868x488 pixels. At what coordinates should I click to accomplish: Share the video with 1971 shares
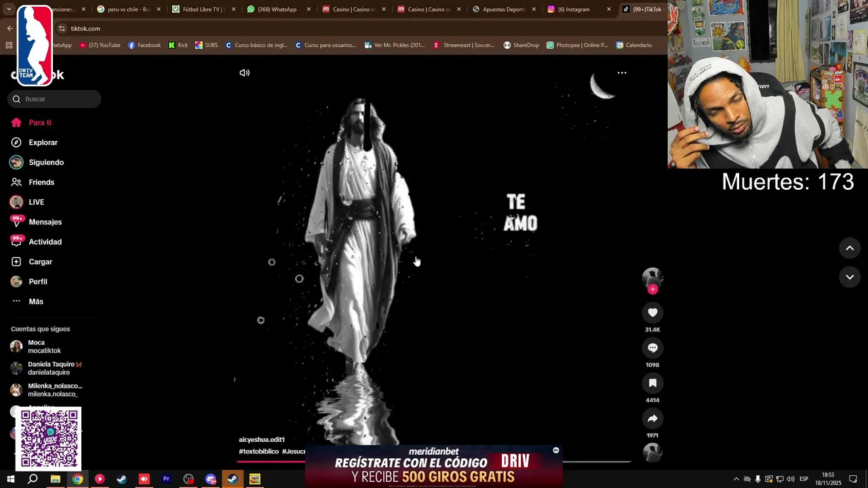pyautogui.click(x=652, y=418)
